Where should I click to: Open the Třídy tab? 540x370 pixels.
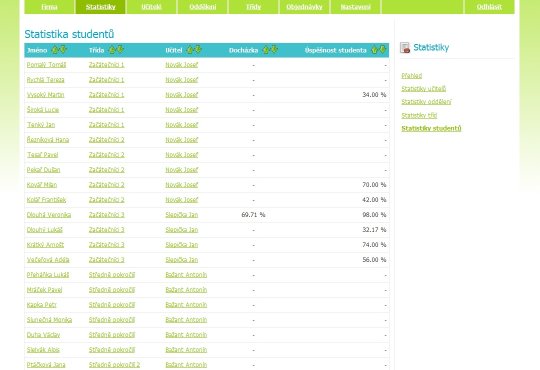coord(254,7)
